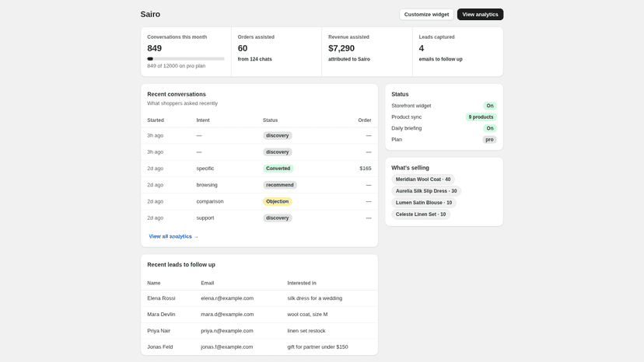Click 'linen set restock' interest
644x362 pixels.
coord(306,331)
